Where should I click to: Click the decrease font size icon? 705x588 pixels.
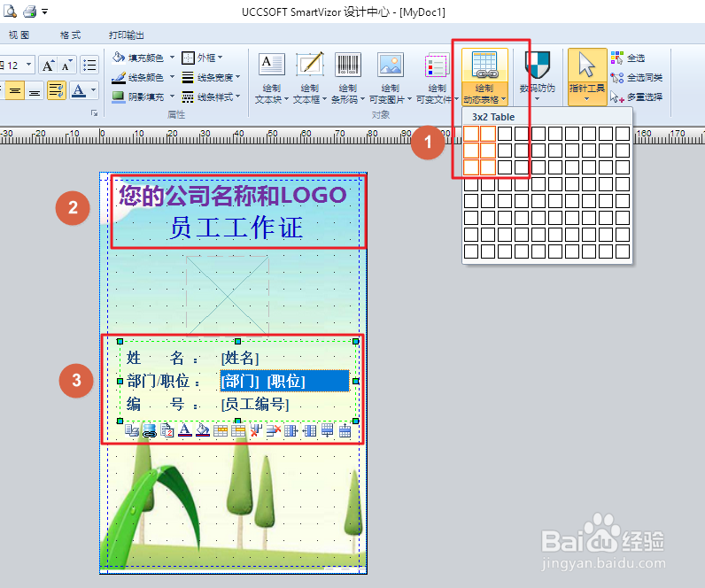click(x=66, y=66)
